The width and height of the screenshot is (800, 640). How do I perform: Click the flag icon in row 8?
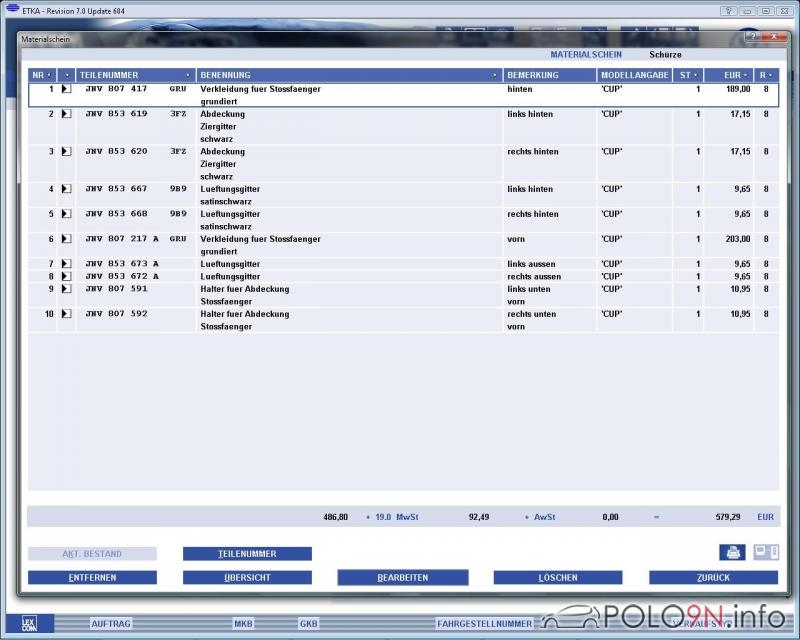(x=66, y=276)
